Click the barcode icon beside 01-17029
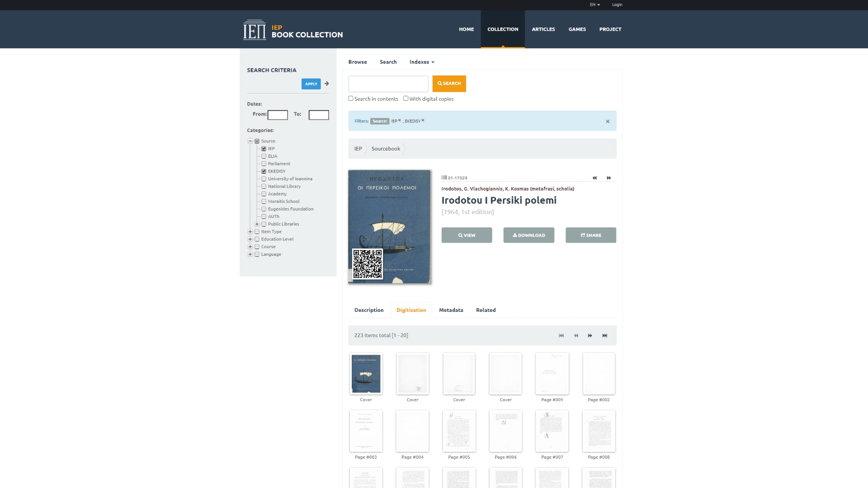Image resolution: width=868 pixels, height=488 pixels. coord(444,178)
